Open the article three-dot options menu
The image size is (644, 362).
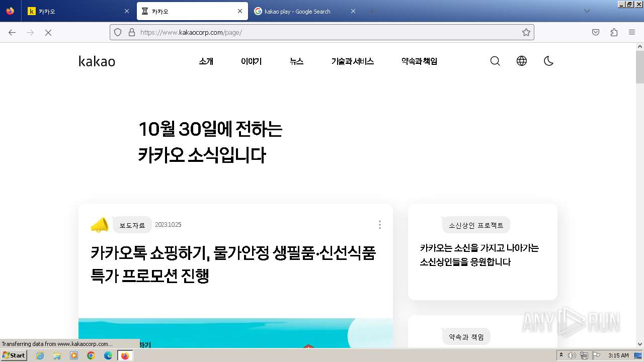click(x=379, y=225)
